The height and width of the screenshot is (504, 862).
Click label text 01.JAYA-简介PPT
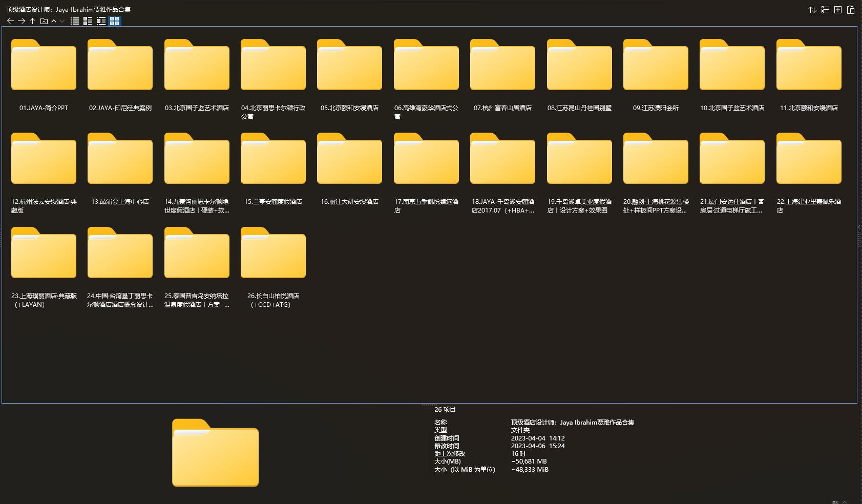pos(44,108)
